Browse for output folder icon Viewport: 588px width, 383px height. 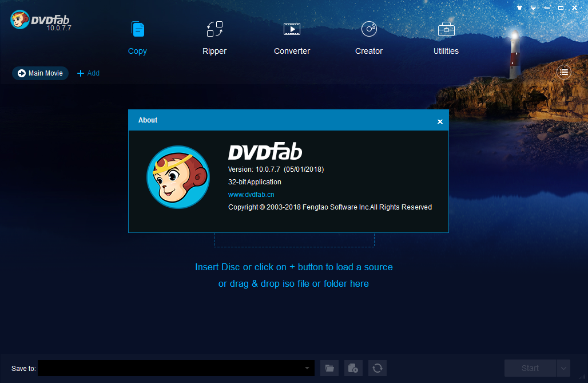click(329, 368)
